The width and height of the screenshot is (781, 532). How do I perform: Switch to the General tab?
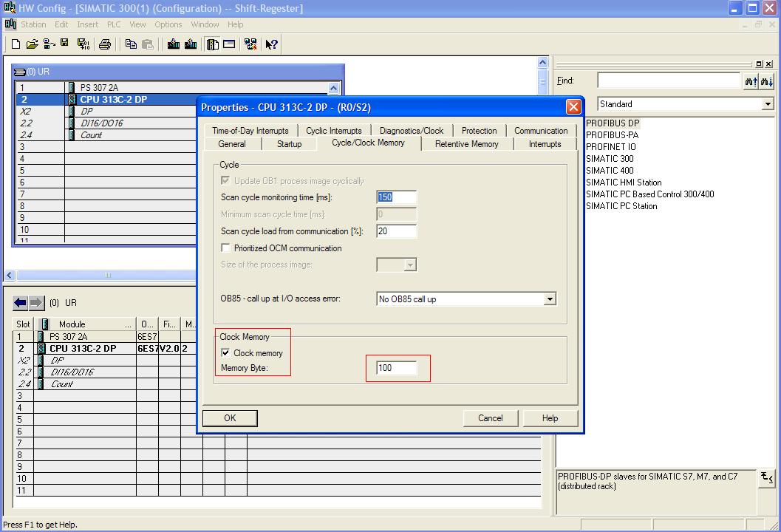pos(232,144)
